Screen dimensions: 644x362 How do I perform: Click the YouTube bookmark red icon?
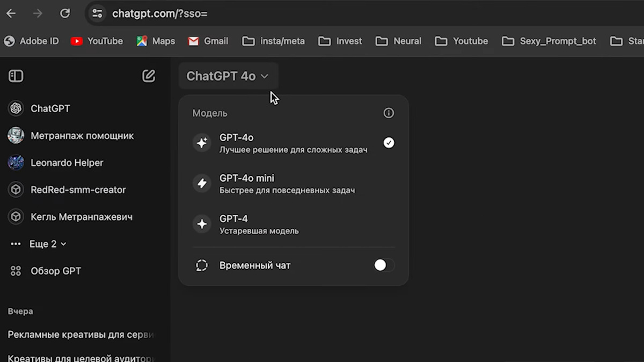coord(77,41)
